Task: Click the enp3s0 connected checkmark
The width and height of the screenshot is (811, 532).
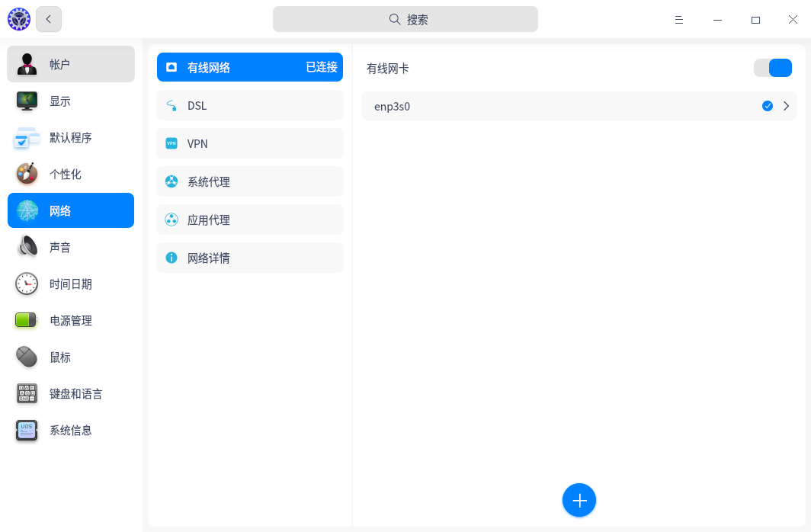Action: coord(768,106)
